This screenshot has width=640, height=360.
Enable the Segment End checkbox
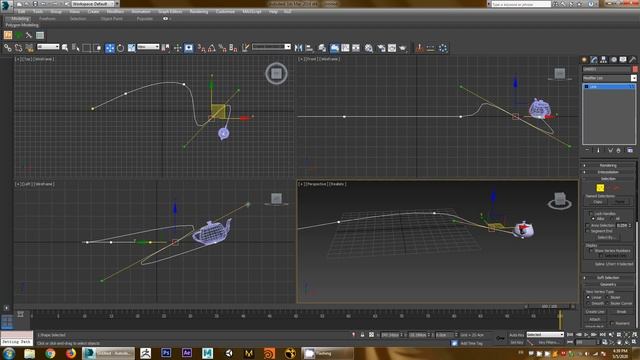click(588, 231)
